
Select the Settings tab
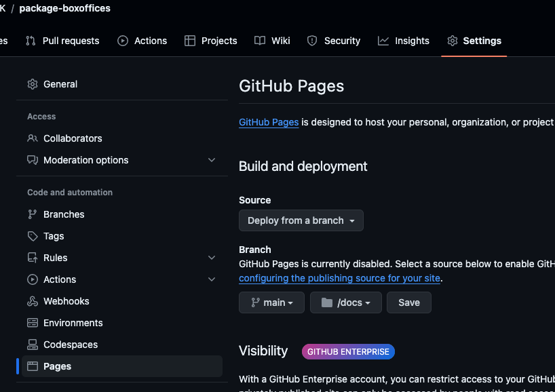click(474, 41)
